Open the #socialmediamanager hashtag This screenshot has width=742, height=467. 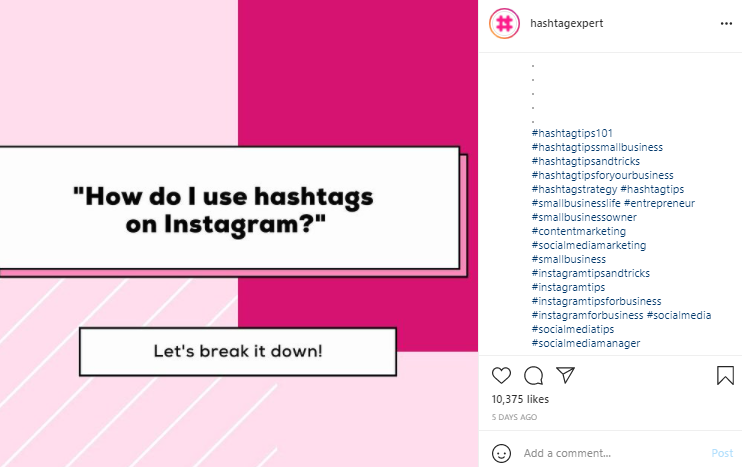coord(586,343)
